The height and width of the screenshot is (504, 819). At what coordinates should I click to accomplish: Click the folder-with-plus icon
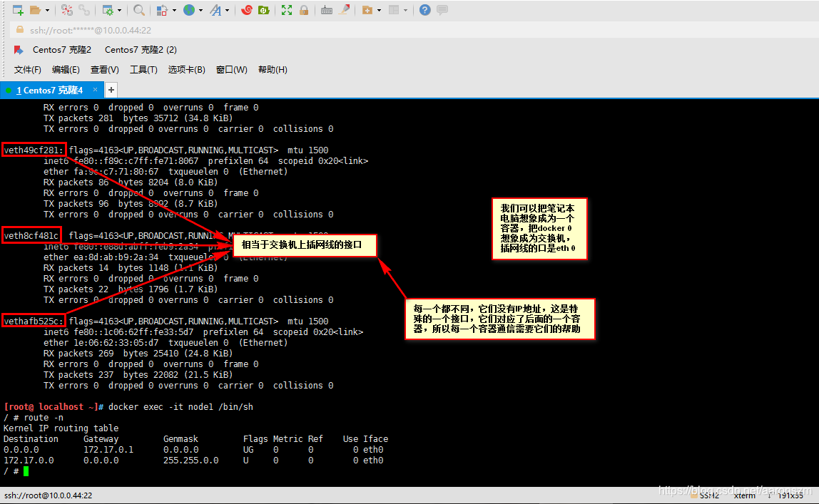(367, 10)
